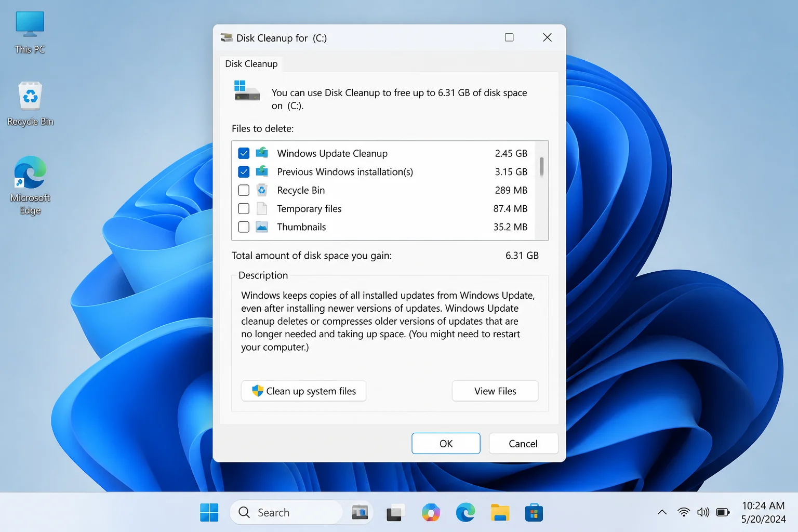Viewport: 798px width, 532px height.
Task: Open This PC desktop icon
Action: tap(30, 32)
